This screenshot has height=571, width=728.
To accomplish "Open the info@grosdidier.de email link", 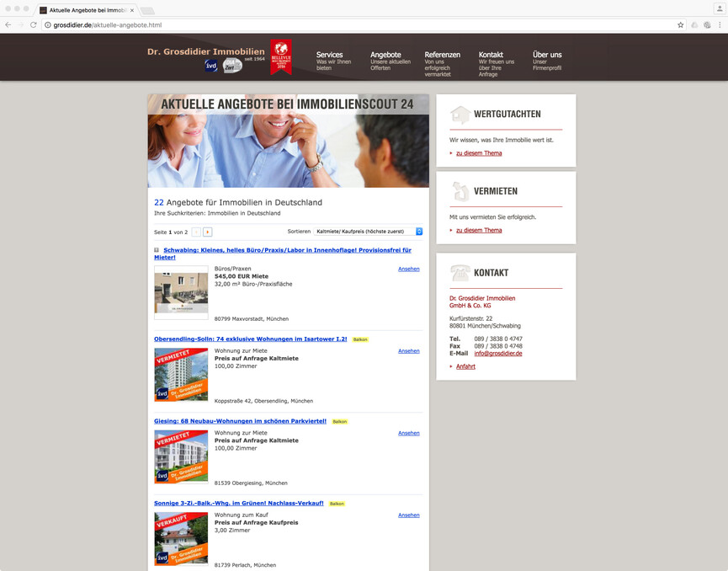I will (x=497, y=354).
